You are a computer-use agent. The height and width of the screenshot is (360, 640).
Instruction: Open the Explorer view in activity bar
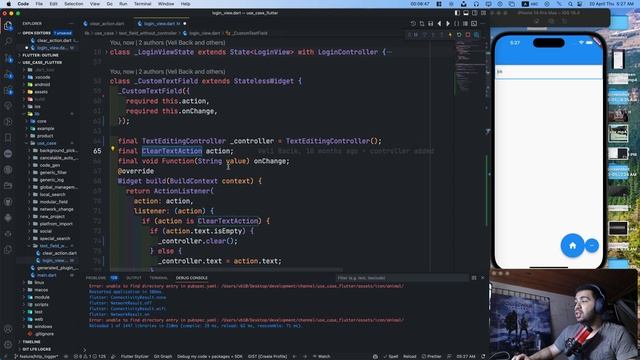(8, 26)
